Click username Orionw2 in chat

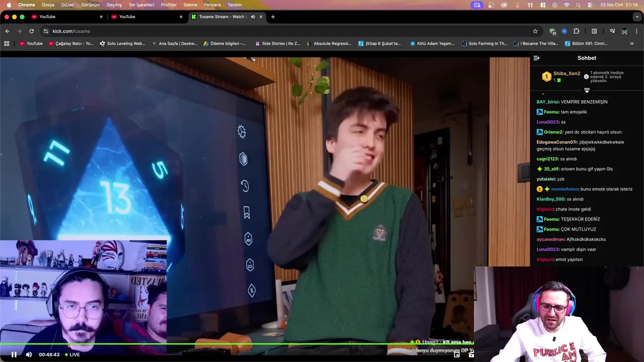(x=553, y=132)
